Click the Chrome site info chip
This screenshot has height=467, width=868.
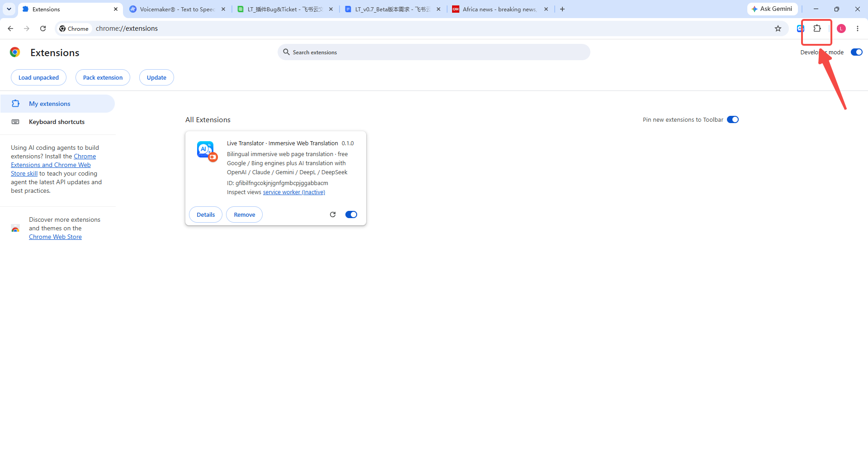(74, 29)
